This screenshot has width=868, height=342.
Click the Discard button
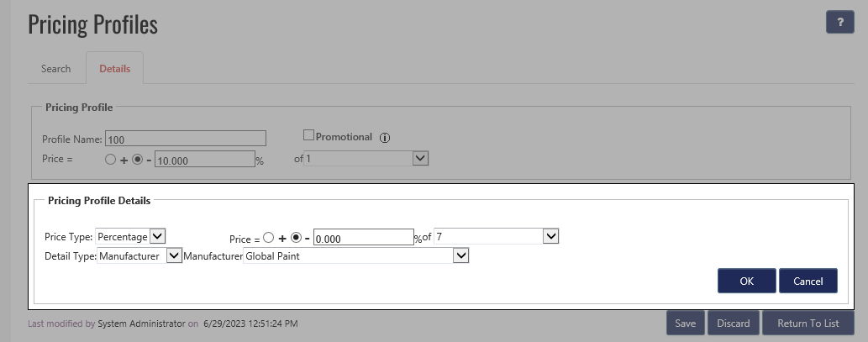(733, 324)
